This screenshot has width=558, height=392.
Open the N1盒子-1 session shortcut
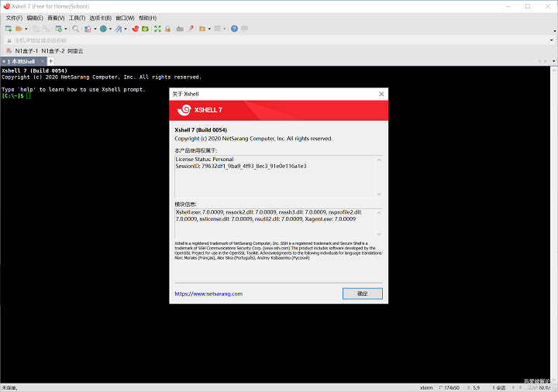coord(26,51)
